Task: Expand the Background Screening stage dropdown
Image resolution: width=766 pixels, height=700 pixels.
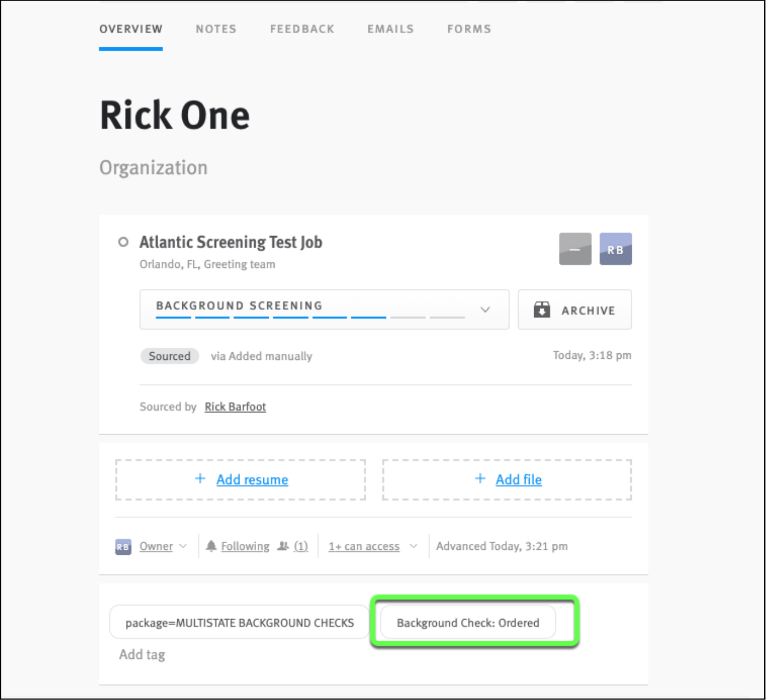Action: click(x=485, y=310)
